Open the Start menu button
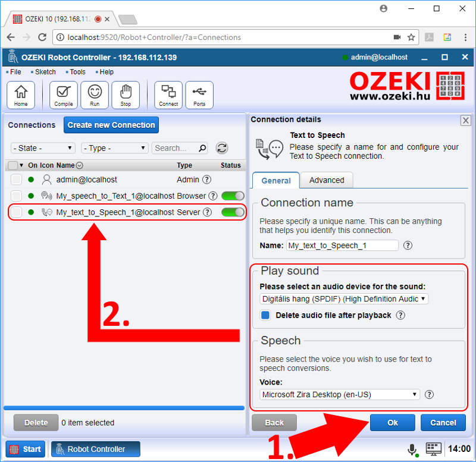 click(x=26, y=449)
